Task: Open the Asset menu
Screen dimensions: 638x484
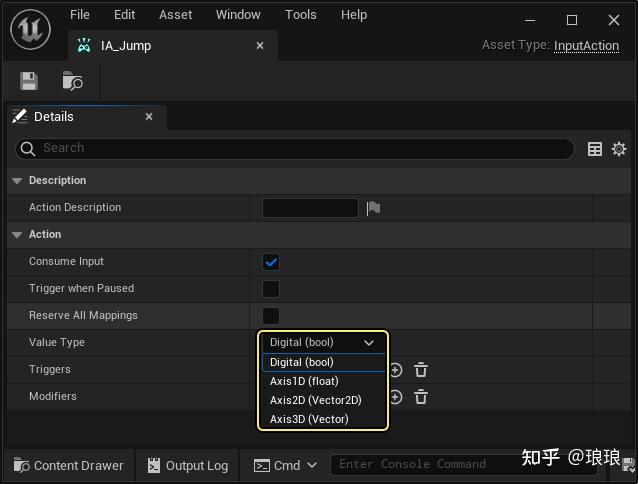Action: pyautogui.click(x=175, y=15)
